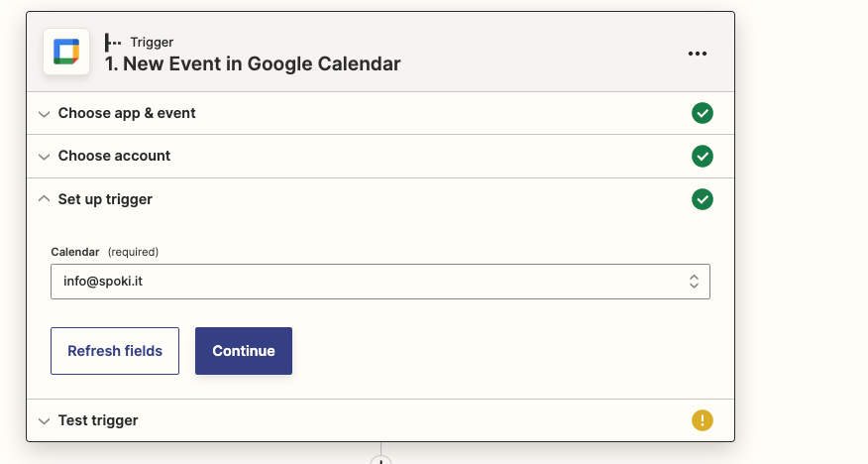
Task: Open the three-dot more options menu
Action: pyautogui.click(x=698, y=54)
